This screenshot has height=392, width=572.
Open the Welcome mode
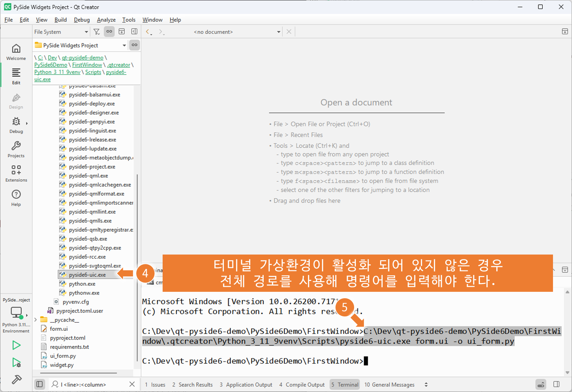tap(16, 52)
